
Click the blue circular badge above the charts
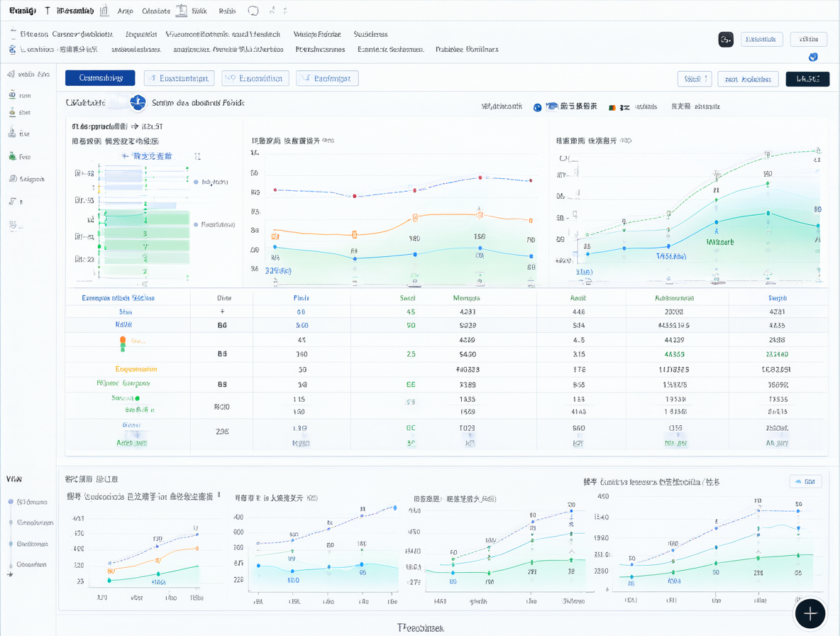coord(138,102)
